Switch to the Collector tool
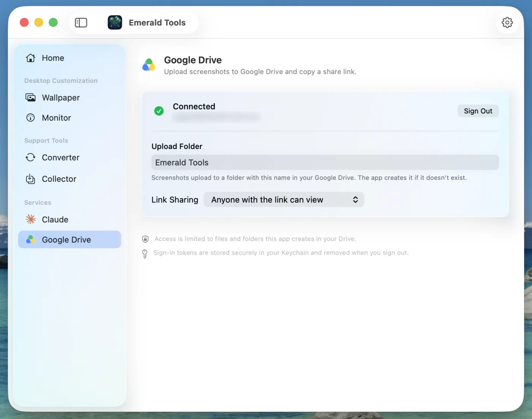 (70, 179)
